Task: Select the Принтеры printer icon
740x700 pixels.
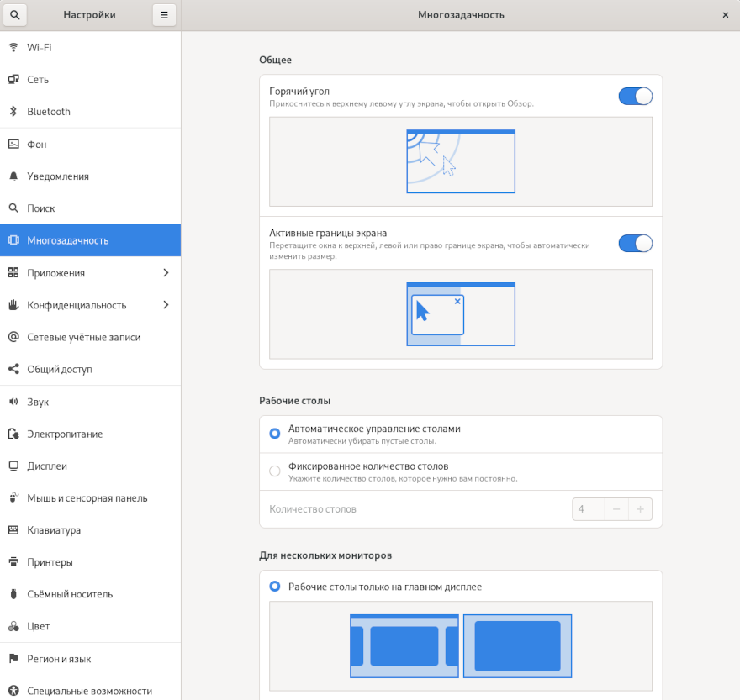Action: 13,562
